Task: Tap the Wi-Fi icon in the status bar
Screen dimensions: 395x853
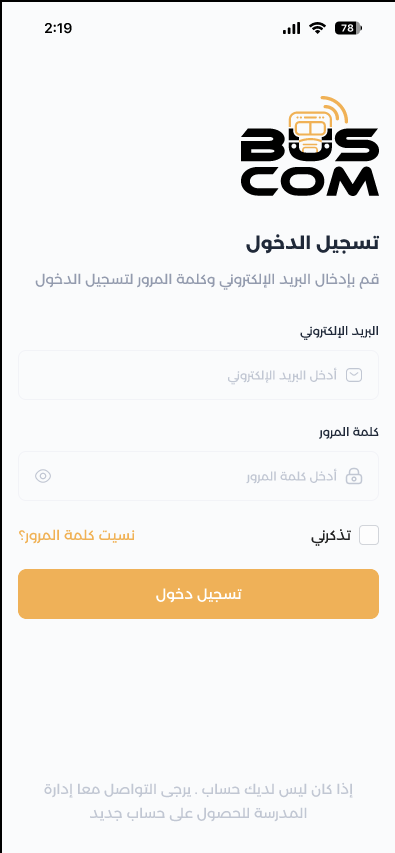Action: click(x=317, y=28)
